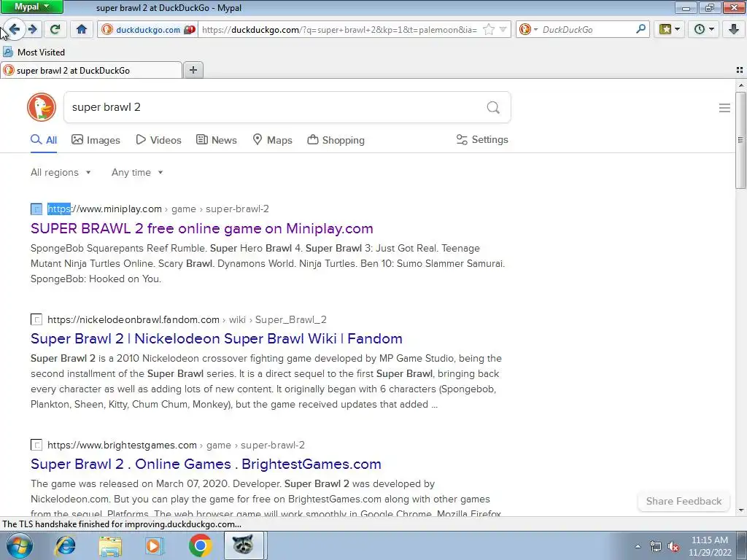Viewport: 747px width, 560px height.
Task: Click the brightestgames.com result favicon
Action: (36, 446)
